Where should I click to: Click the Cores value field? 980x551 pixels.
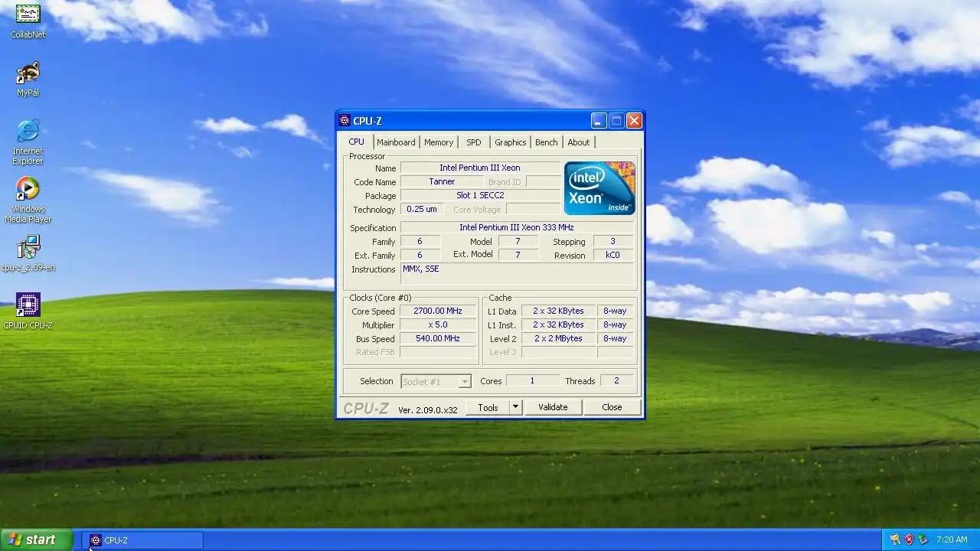point(532,380)
